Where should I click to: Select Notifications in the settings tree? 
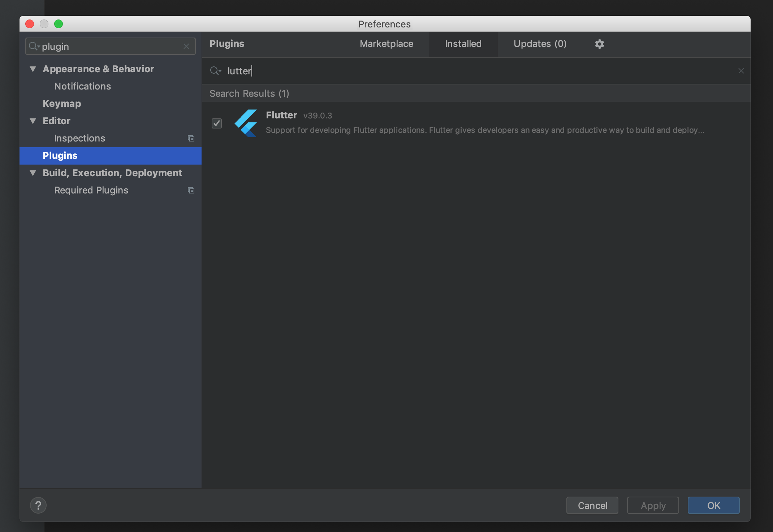coord(83,86)
